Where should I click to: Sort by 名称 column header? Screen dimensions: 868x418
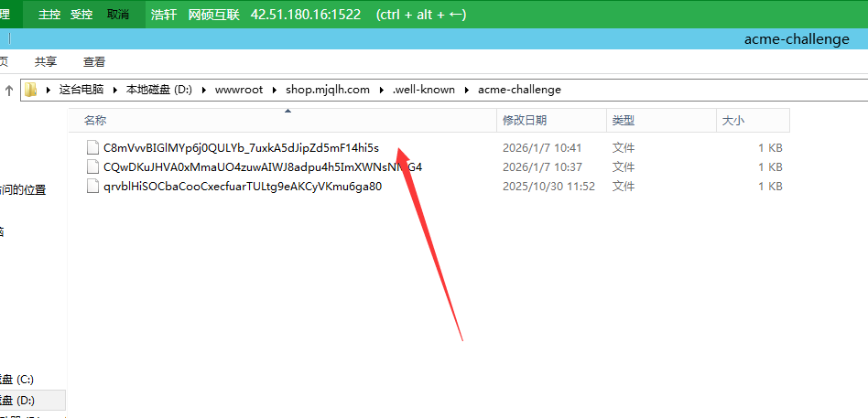(282, 120)
